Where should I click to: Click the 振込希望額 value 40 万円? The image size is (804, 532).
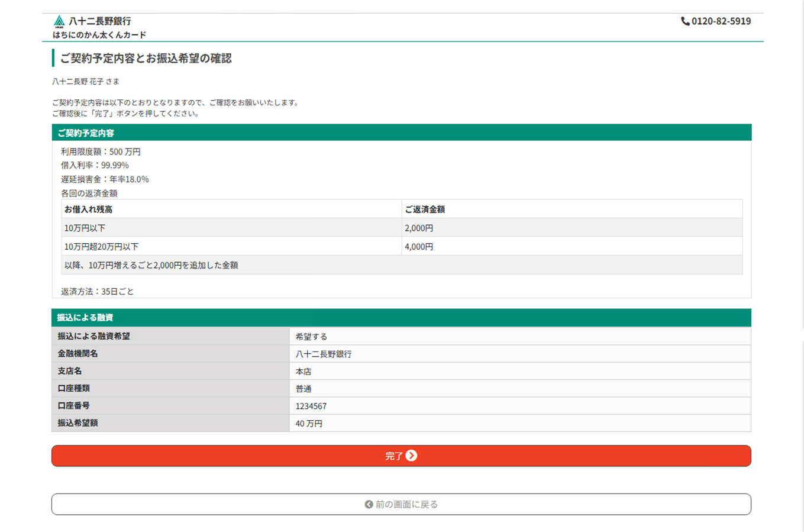pos(309,424)
